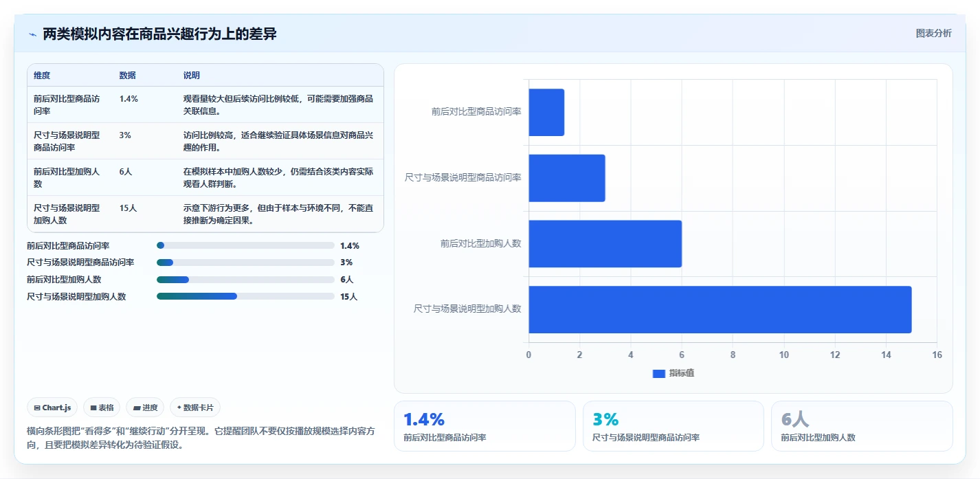Image resolution: width=980 pixels, height=479 pixels.
Task: Click the blue 指标值 legend color box
Action: [659, 373]
